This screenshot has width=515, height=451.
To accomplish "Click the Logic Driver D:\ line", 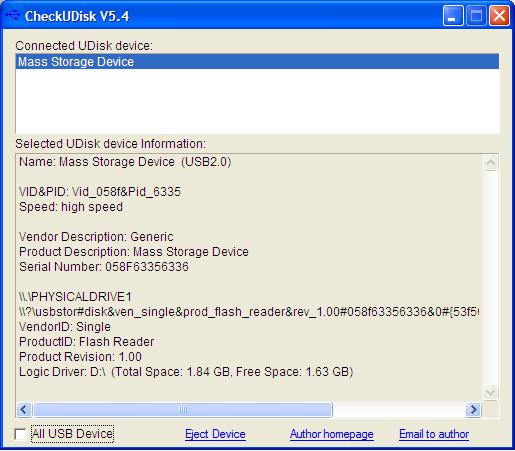I will point(186,372).
